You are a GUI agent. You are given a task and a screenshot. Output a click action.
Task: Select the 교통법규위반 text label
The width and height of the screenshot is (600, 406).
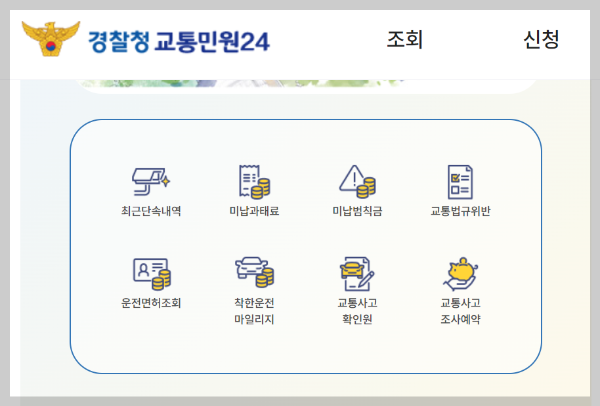tap(460, 211)
